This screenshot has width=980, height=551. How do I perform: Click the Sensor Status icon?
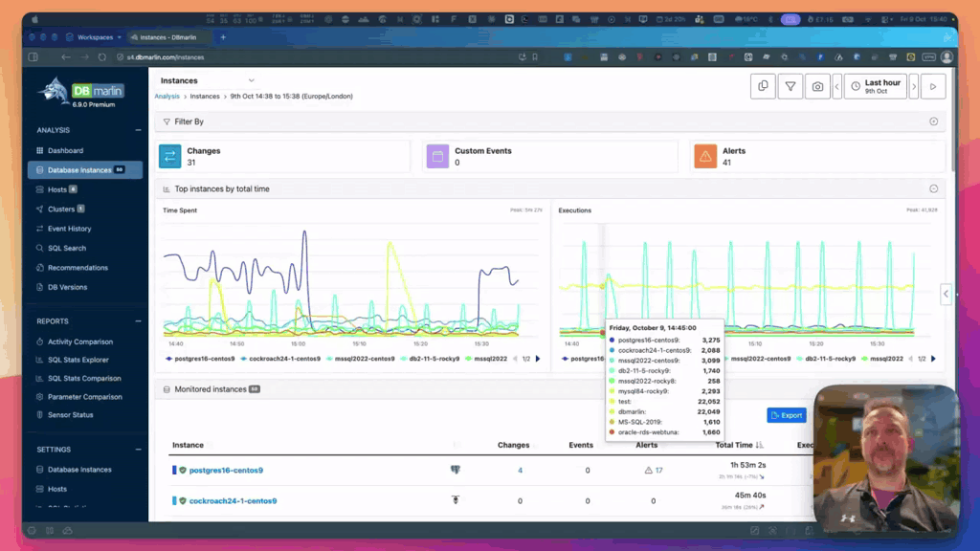tap(40, 415)
